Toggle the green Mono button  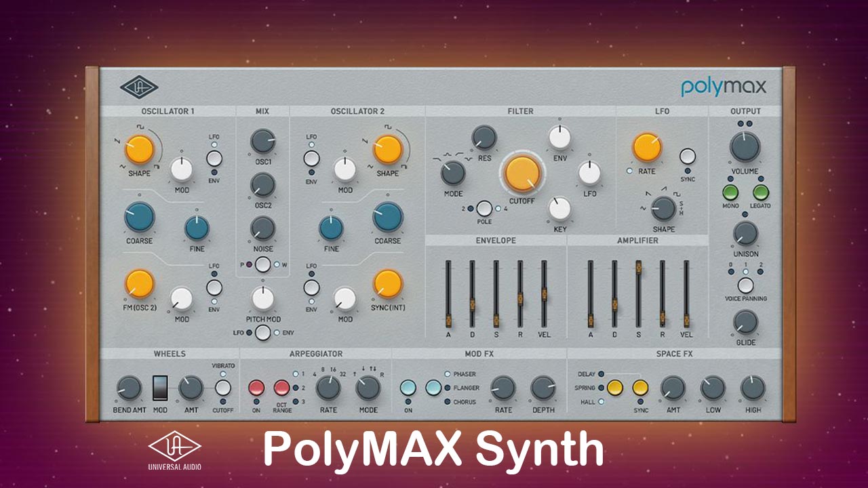(x=730, y=192)
